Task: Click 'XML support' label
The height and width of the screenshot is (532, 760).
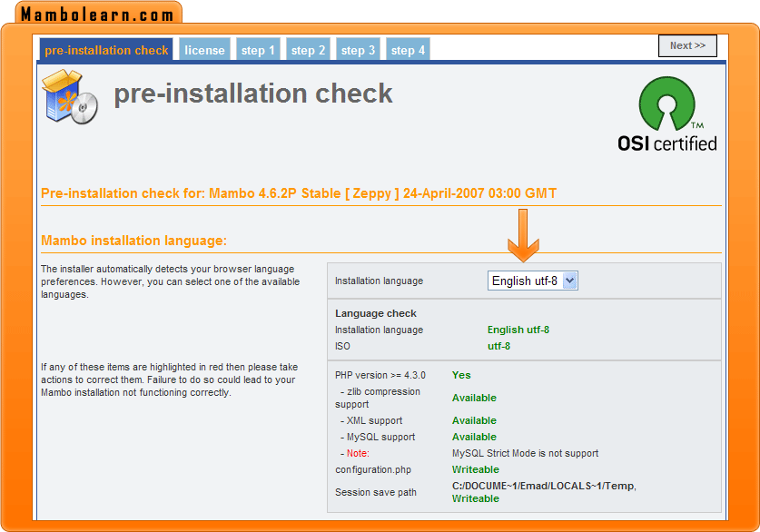Action: (371, 420)
